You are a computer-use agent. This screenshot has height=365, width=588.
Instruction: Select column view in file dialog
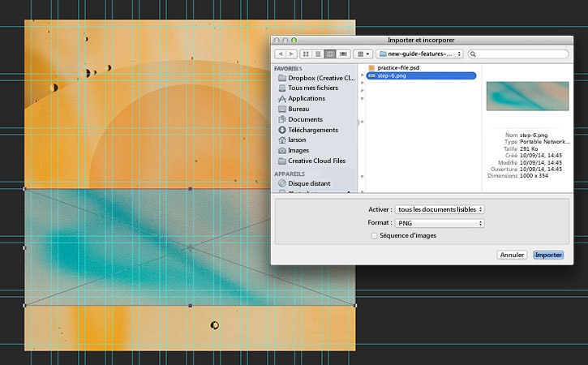click(x=330, y=54)
